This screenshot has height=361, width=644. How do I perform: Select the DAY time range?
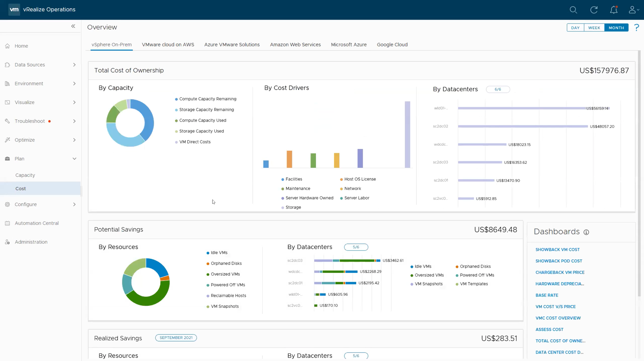[x=575, y=28]
